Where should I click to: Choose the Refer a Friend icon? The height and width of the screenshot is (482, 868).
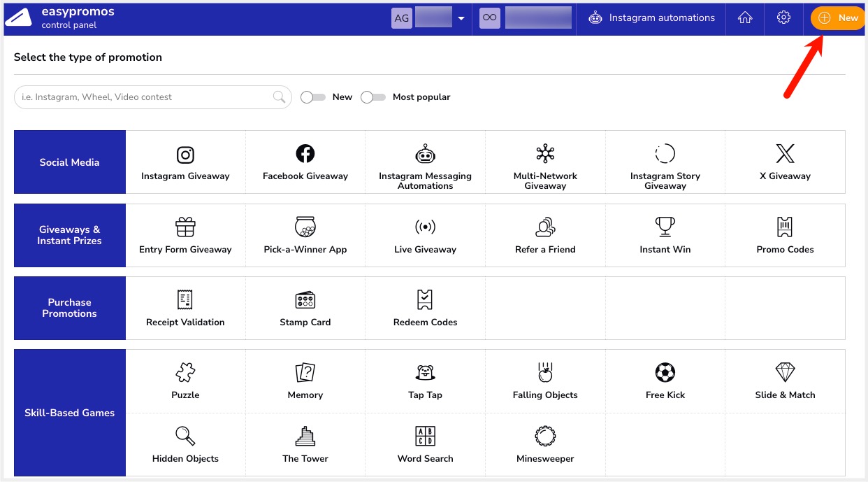point(545,227)
